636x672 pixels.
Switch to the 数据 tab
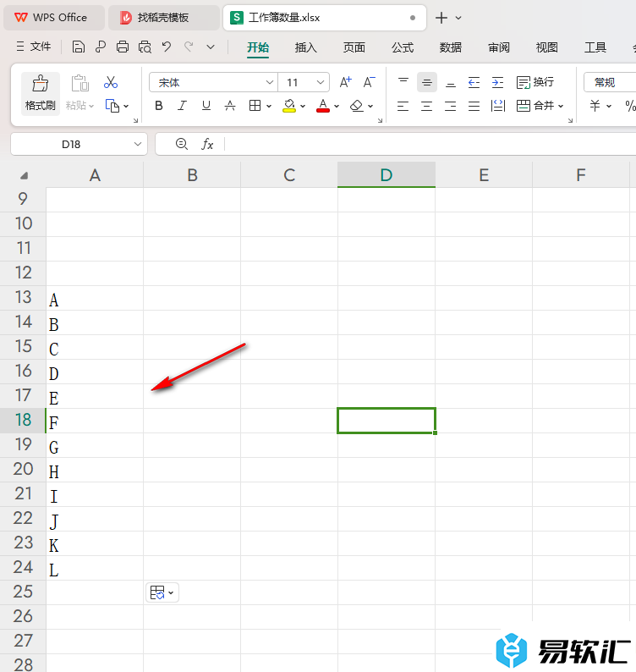(451, 47)
